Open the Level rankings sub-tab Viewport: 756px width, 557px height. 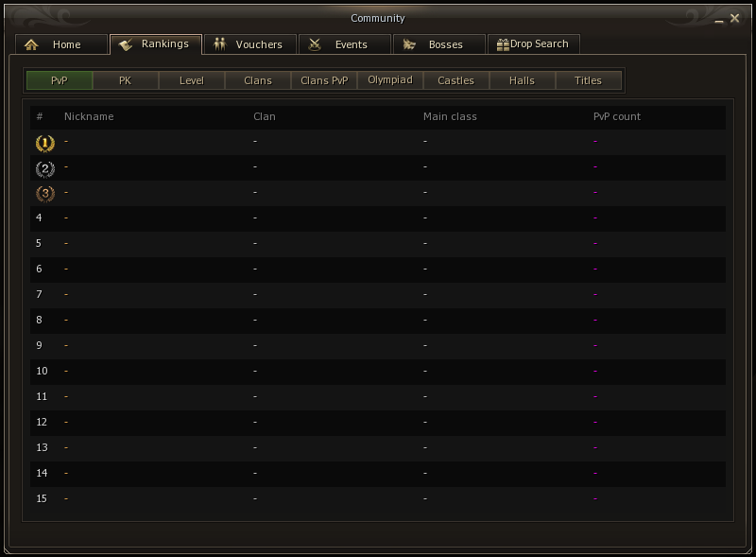pyautogui.click(x=192, y=80)
